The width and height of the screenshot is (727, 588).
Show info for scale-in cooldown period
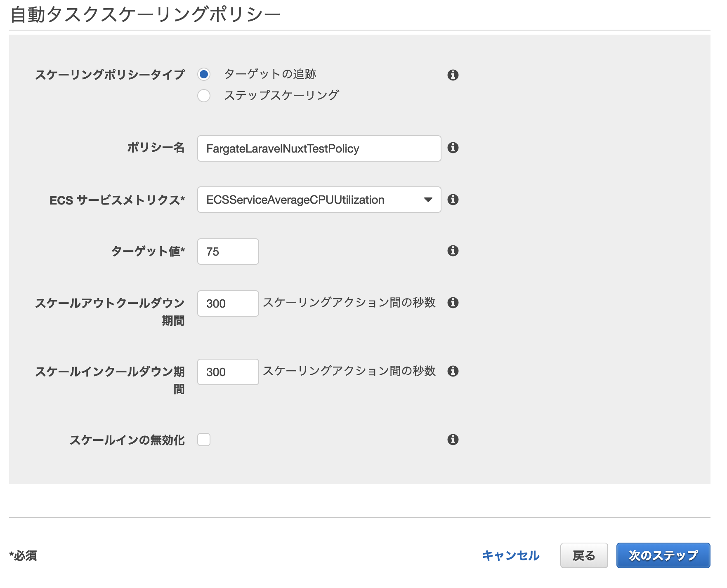coord(453,371)
